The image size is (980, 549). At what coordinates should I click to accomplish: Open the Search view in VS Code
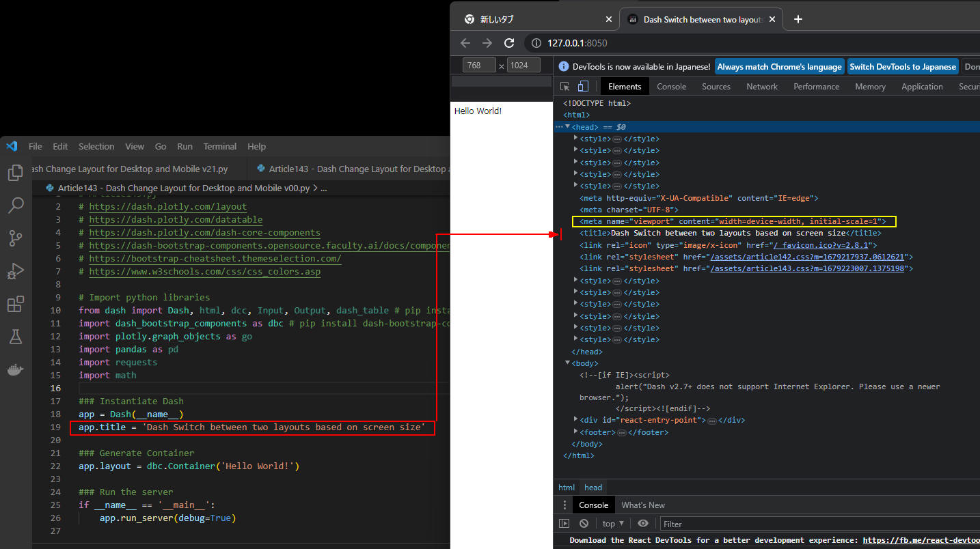pyautogui.click(x=15, y=206)
